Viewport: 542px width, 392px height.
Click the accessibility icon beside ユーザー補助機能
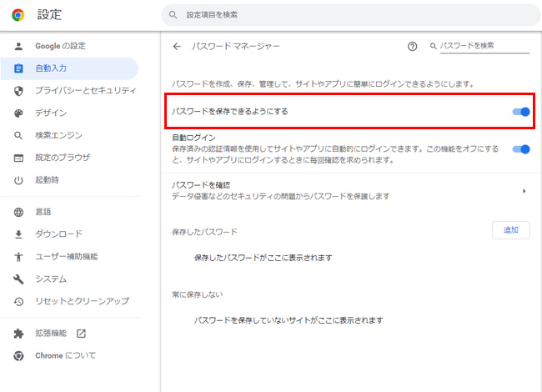click(x=18, y=257)
